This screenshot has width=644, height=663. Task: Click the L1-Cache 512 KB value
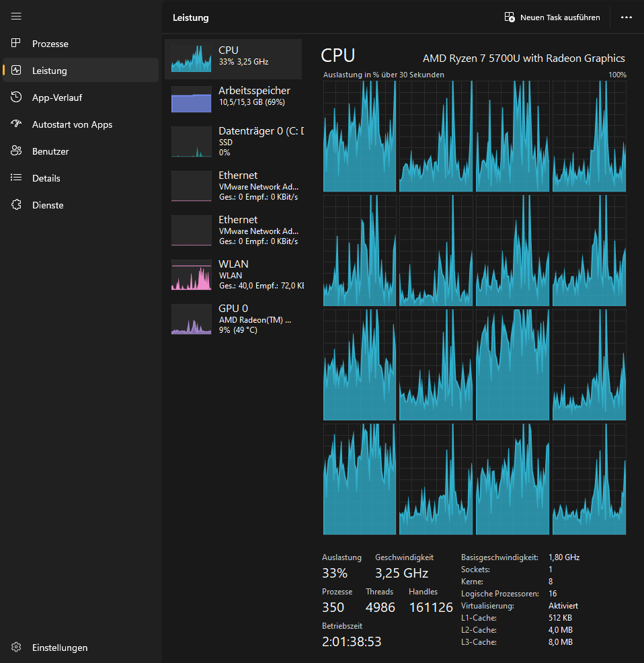[560, 618]
